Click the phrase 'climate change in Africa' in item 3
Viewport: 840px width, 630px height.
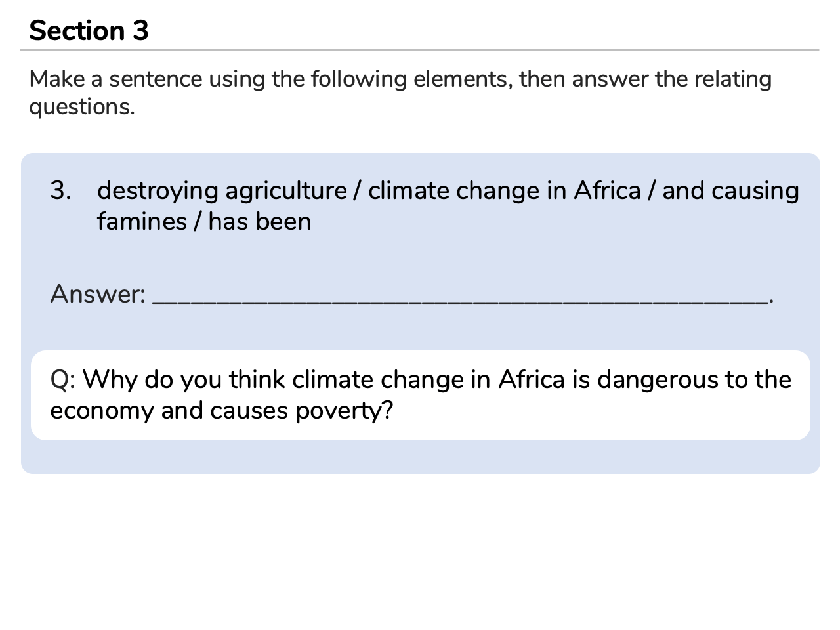[504, 190]
